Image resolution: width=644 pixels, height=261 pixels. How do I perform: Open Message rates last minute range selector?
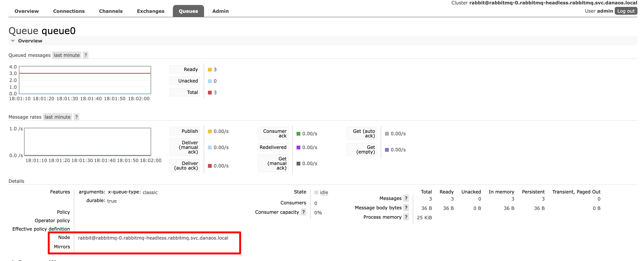click(x=57, y=117)
